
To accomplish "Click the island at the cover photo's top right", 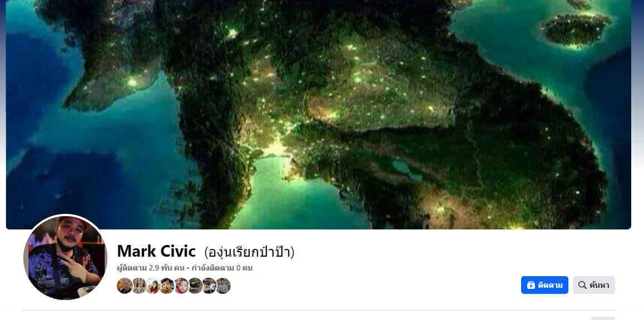I will [x=576, y=29].
